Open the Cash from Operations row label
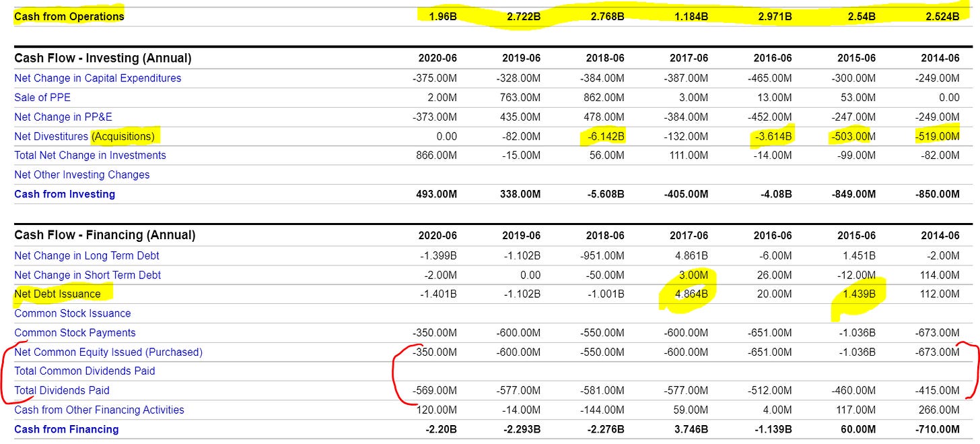 [69, 16]
